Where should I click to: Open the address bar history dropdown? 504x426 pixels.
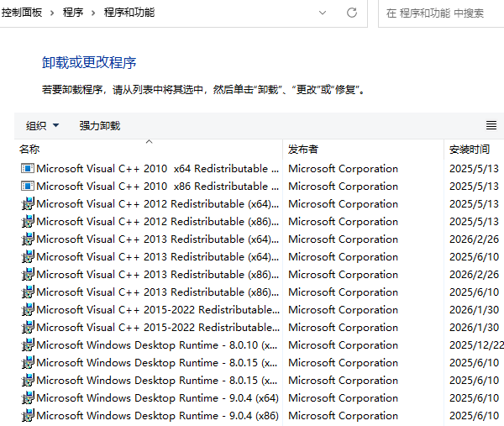[x=323, y=13]
